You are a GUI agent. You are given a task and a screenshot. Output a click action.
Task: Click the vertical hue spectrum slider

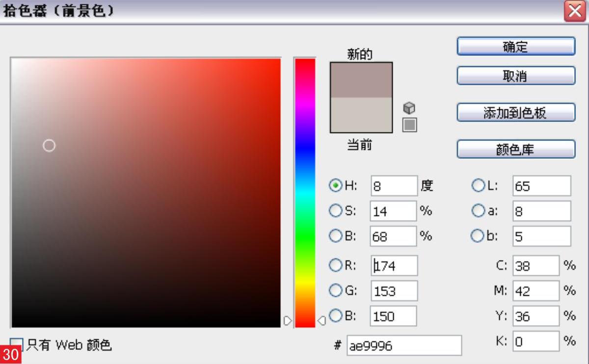pyautogui.click(x=305, y=193)
